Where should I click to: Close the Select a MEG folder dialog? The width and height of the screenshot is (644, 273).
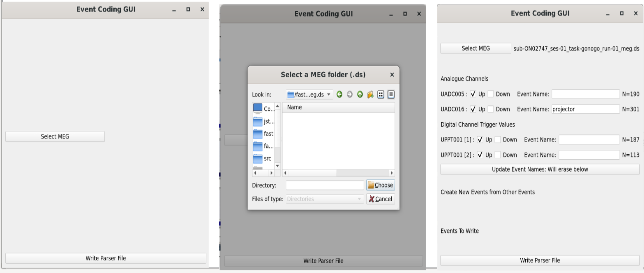[x=392, y=75]
